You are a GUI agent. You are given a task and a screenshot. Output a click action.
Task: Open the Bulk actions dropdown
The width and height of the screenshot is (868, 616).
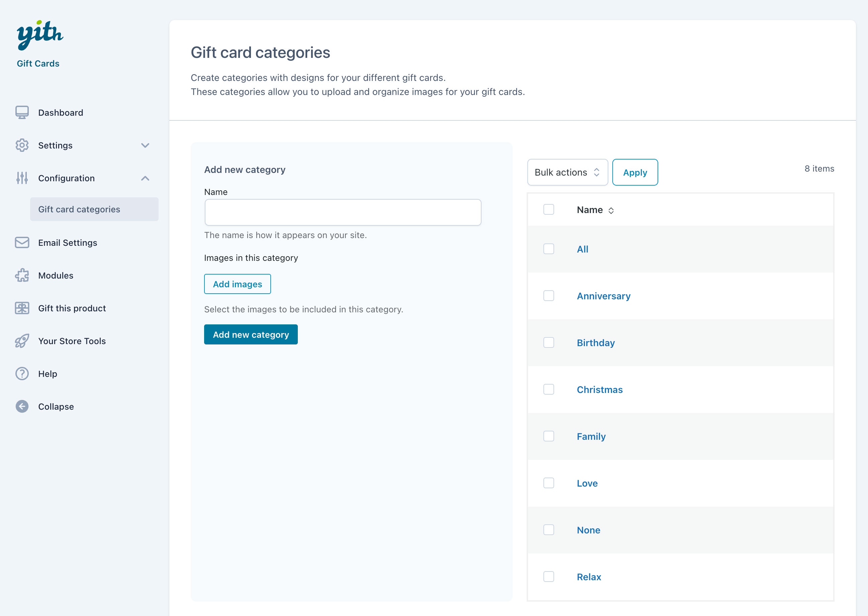click(x=567, y=172)
